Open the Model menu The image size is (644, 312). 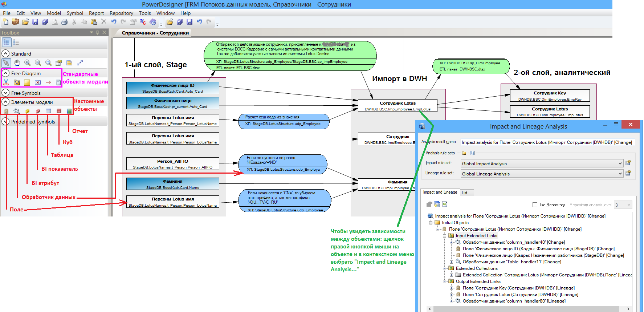pyautogui.click(x=54, y=13)
